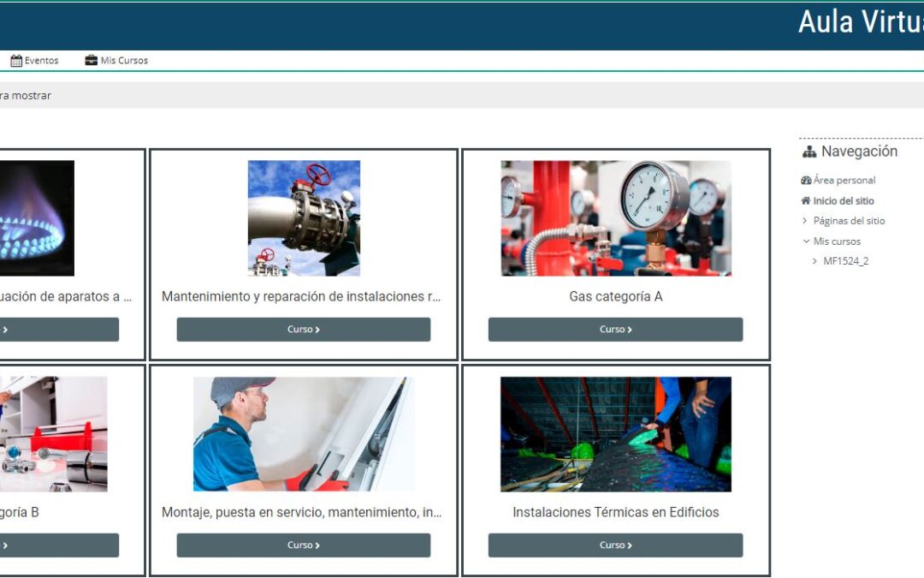Go to Área personal link
The image size is (924, 578).
point(844,181)
